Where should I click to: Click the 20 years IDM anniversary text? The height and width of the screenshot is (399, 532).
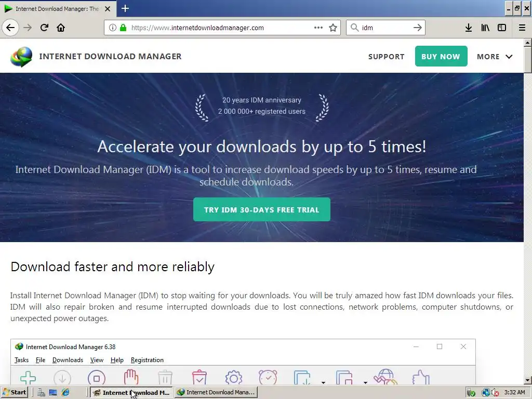[262, 100]
